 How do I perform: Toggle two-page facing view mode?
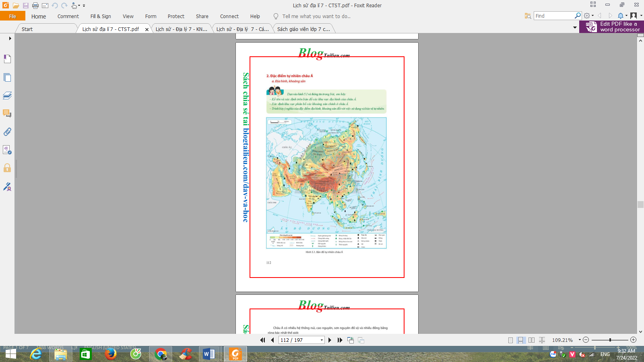pos(531,340)
